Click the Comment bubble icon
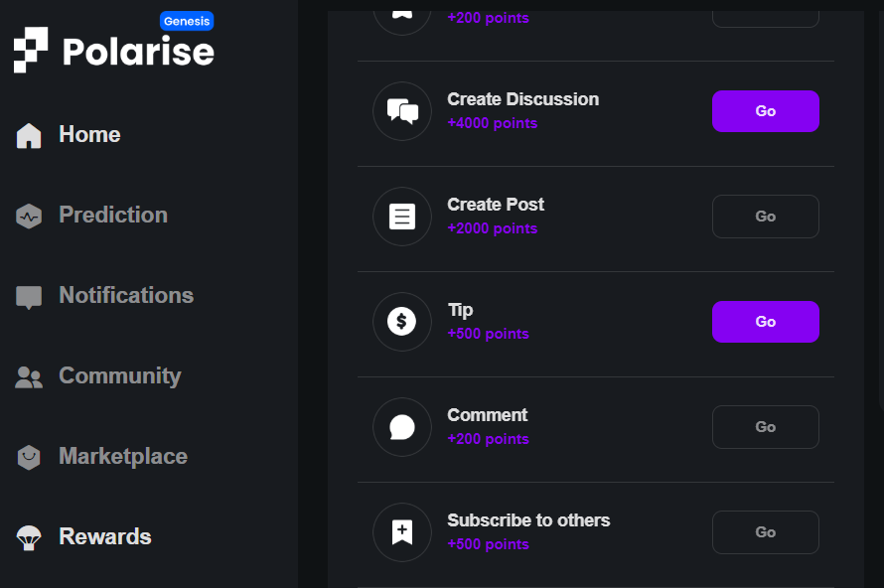 (402, 427)
